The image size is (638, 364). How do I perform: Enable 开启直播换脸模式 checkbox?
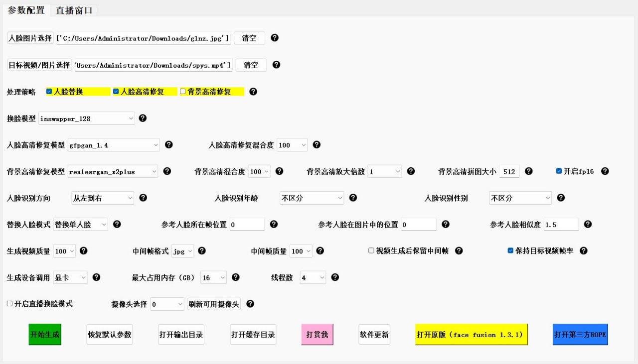point(10,304)
